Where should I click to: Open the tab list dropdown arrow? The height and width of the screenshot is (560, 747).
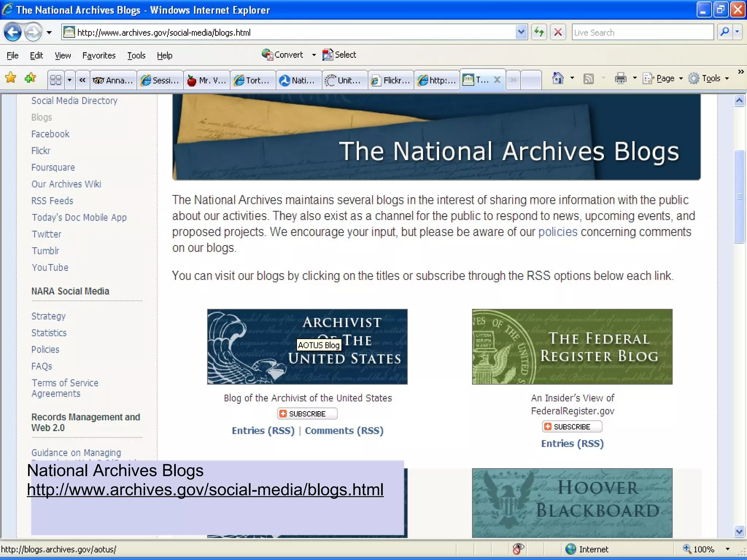pos(69,80)
